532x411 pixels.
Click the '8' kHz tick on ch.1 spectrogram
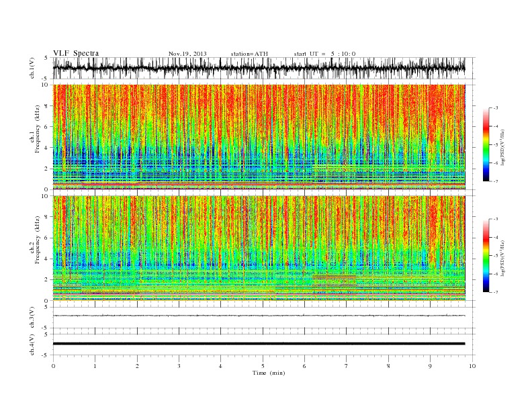tap(47, 106)
